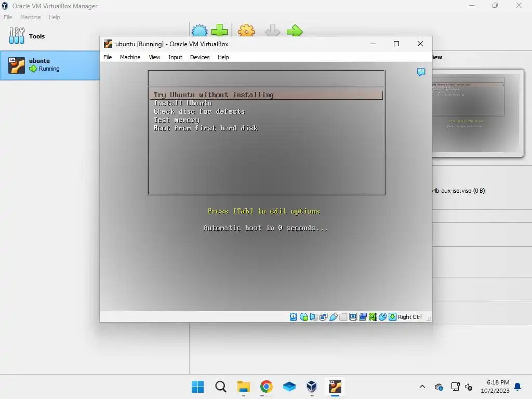
Task: Open the notification bell in system tray
Action: [518, 387]
